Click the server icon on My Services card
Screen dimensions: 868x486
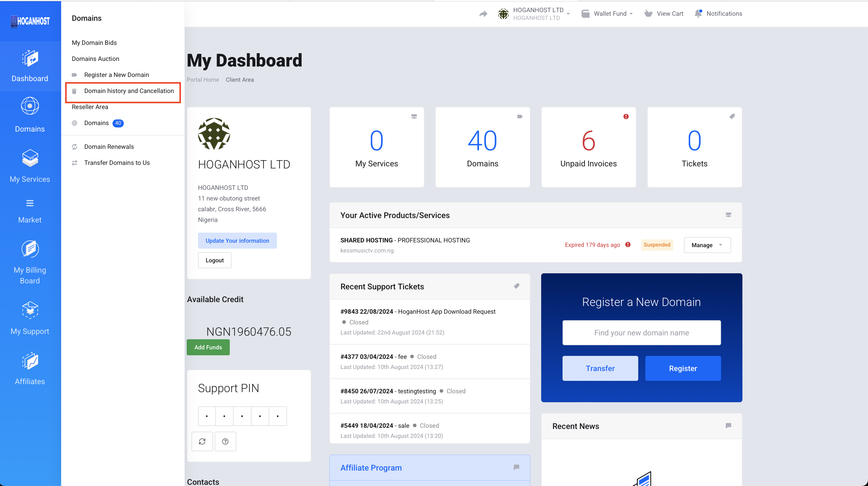click(x=414, y=116)
